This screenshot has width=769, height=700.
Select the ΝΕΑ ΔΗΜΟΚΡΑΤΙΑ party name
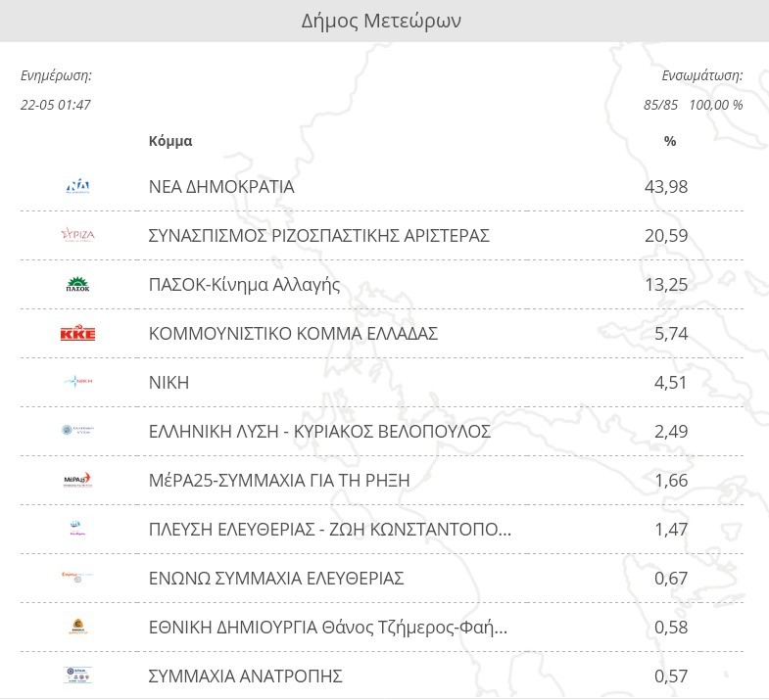click(x=221, y=186)
